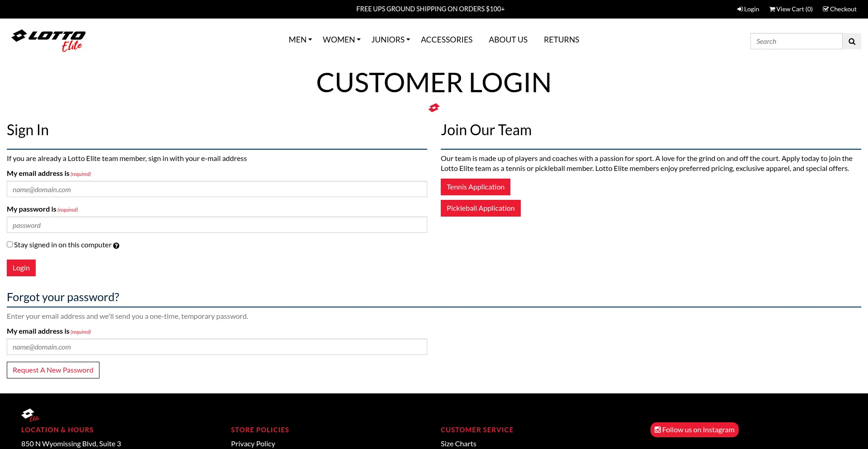Open the ACCESSORIES menu item
The height and width of the screenshot is (449, 868).
[x=447, y=40]
